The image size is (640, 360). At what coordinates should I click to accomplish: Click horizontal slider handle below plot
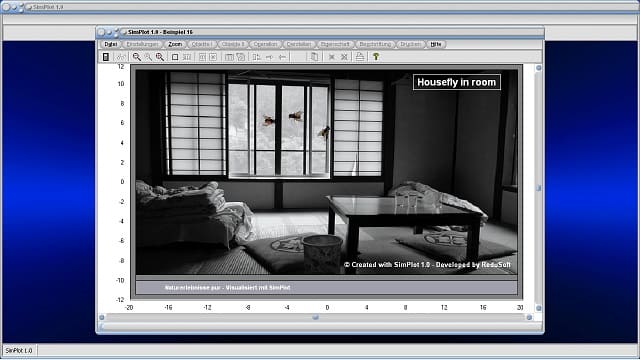(x=316, y=317)
